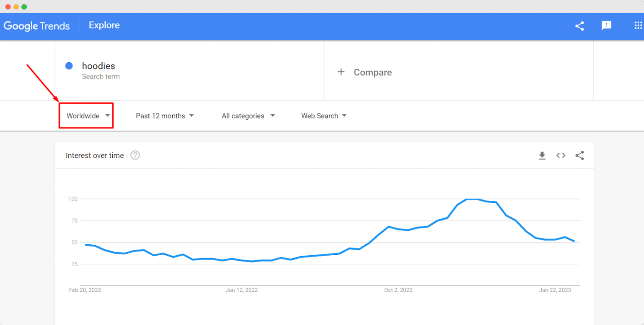This screenshot has width=644, height=325.
Task: Click the Oct 2, 2022 axis label
Action: point(398,290)
